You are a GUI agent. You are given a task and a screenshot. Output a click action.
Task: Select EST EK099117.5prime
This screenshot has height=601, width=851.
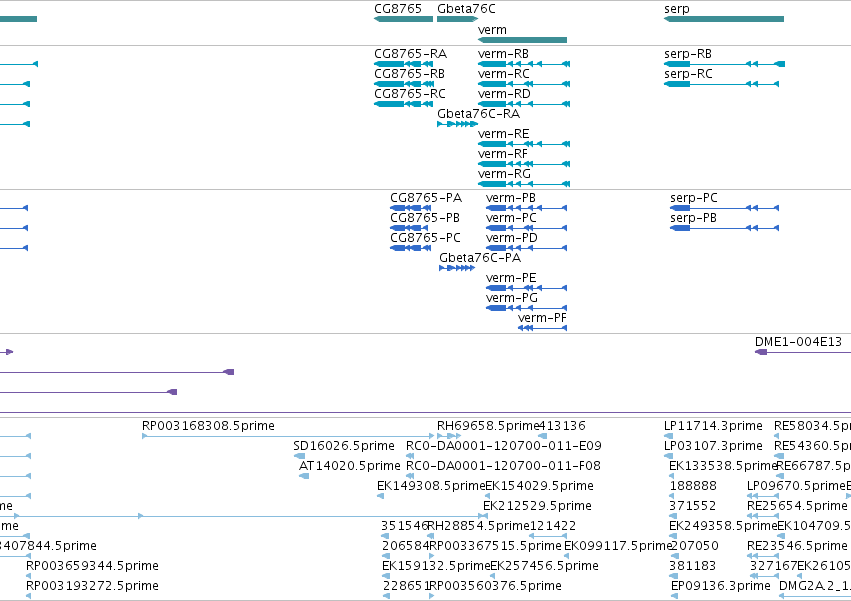(x=568, y=556)
